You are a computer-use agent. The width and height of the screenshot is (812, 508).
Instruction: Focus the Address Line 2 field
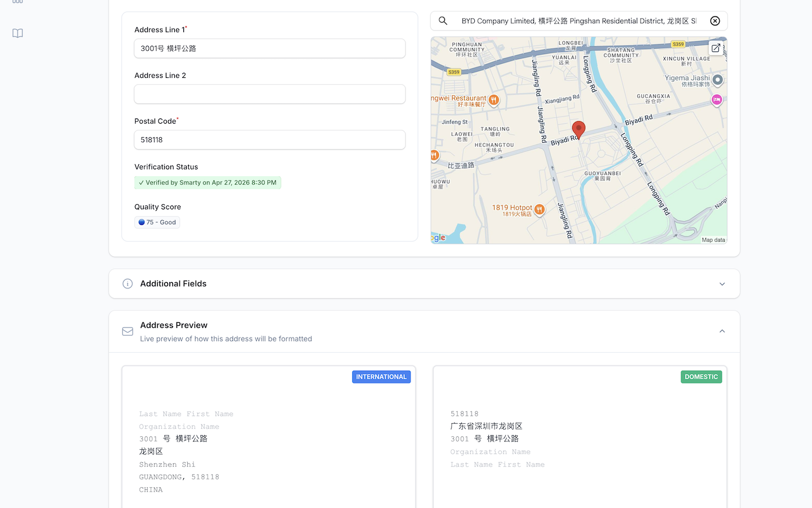point(270,94)
